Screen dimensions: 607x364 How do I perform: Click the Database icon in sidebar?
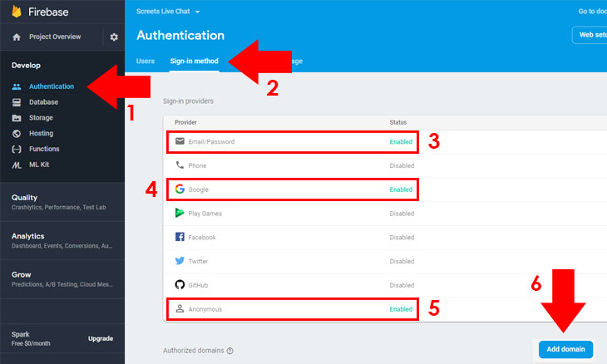pos(17,102)
